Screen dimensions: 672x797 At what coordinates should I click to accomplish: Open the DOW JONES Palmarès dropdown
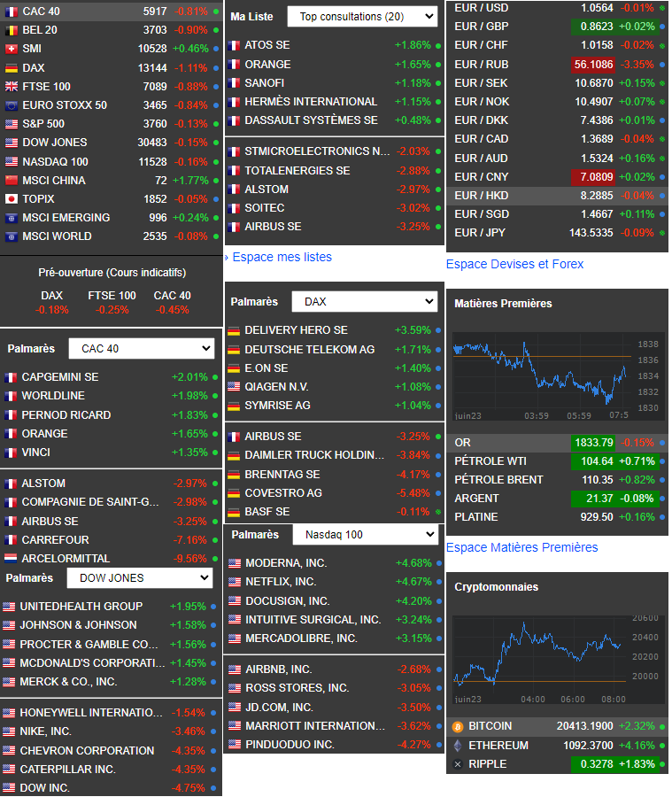click(140, 578)
